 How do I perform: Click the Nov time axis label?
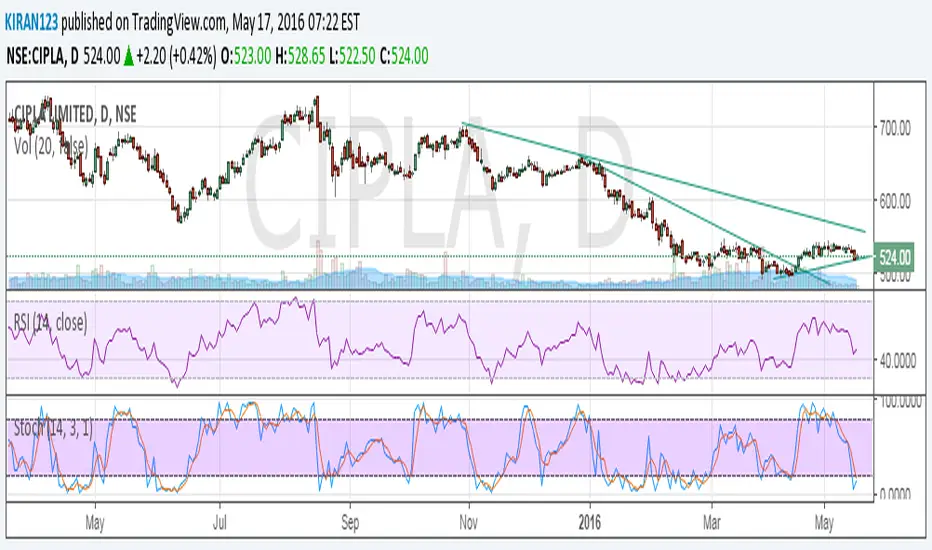click(468, 522)
